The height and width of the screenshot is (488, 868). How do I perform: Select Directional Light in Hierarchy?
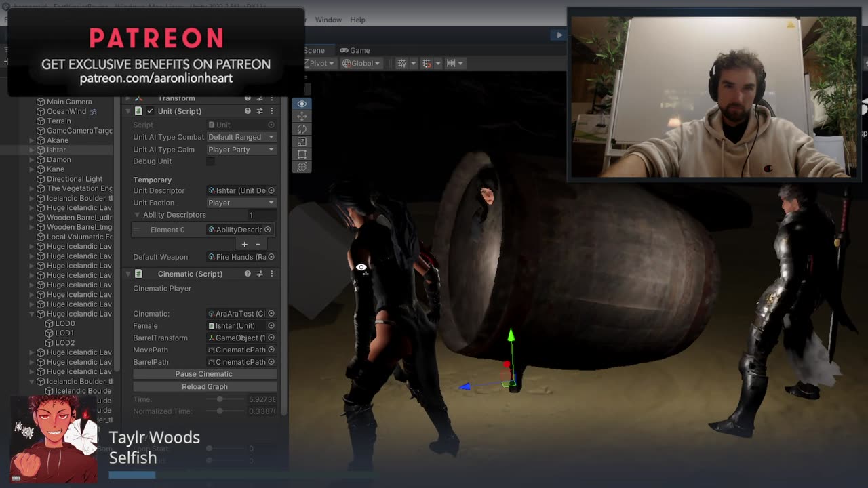tap(75, 179)
